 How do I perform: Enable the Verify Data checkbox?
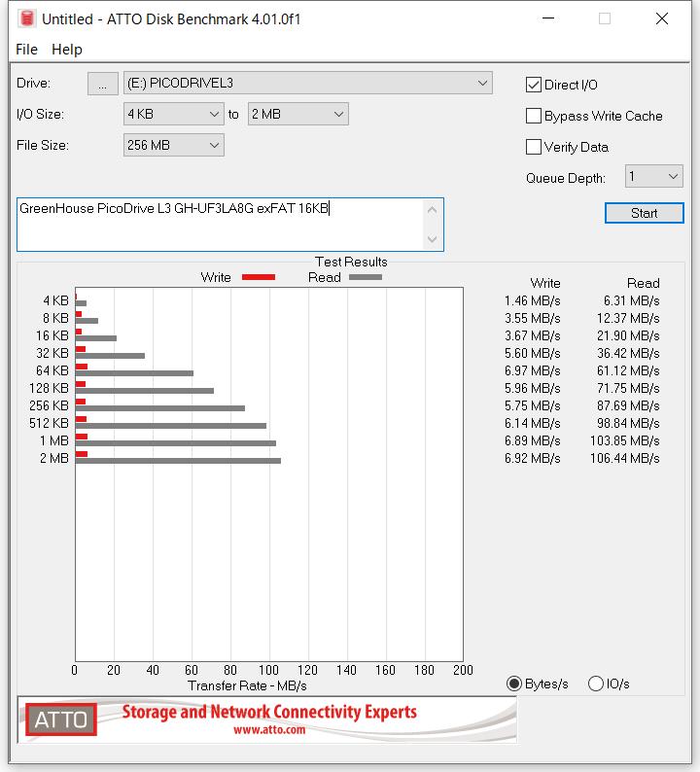point(534,147)
